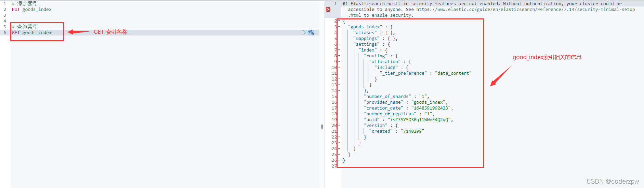Click the pane resize handle between editor and output
Image resolution: width=644 pixels, height=188 pixels.
pos(322,127)
